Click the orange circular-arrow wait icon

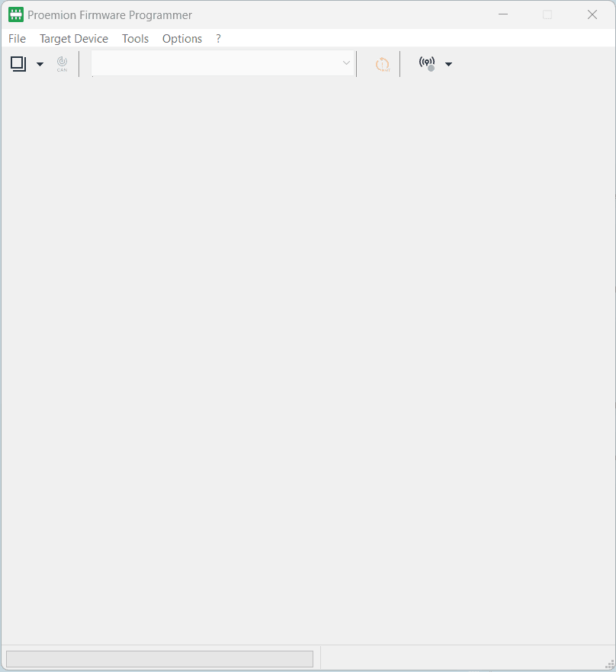(382, 64)
